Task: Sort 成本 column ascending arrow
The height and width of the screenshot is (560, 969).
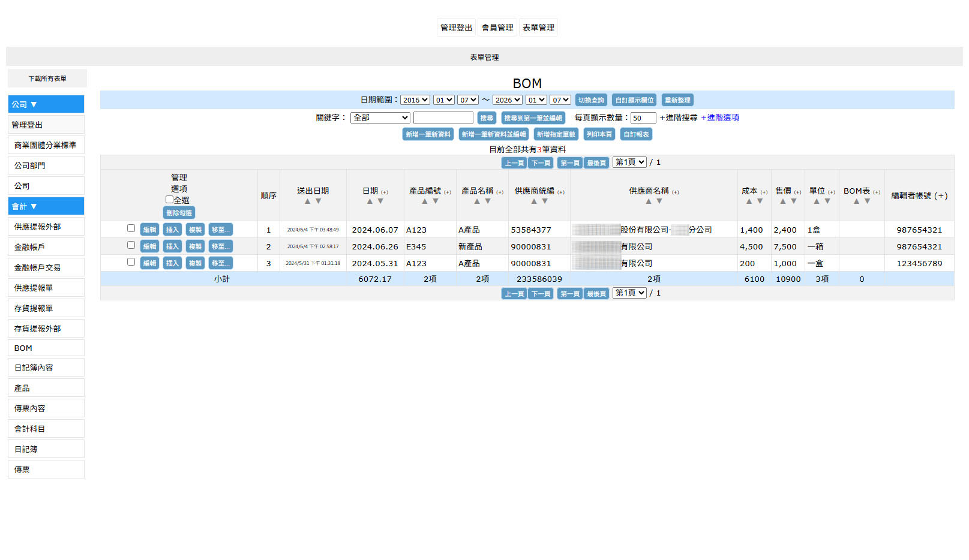Action: coord(749,201)
